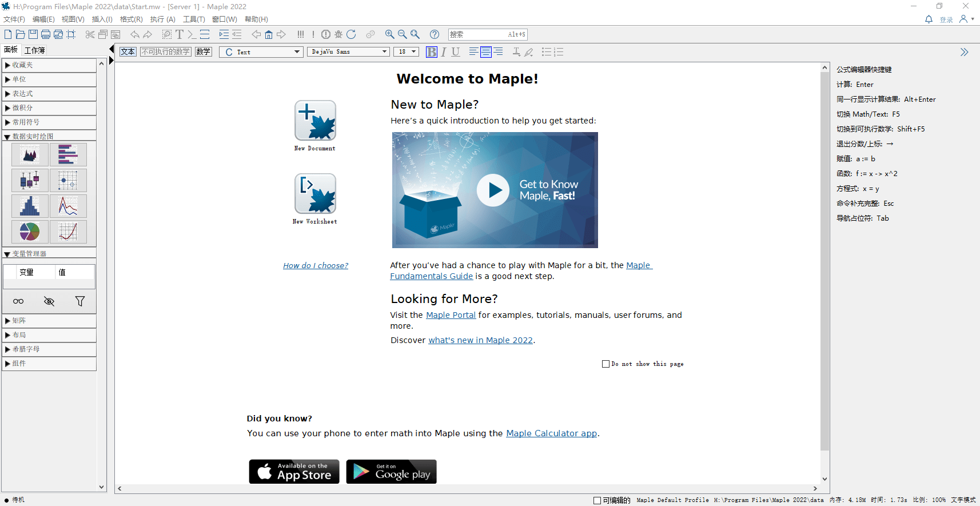The image size is (980, 506).
Task: Pick the pie chart icon
Action: click(x=30, y=232)
